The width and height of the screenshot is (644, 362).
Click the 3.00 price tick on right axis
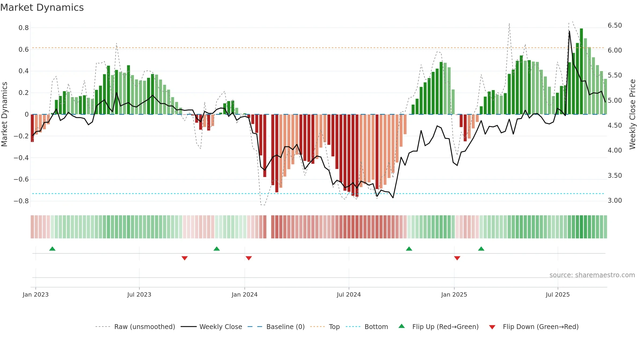point(615,201)
